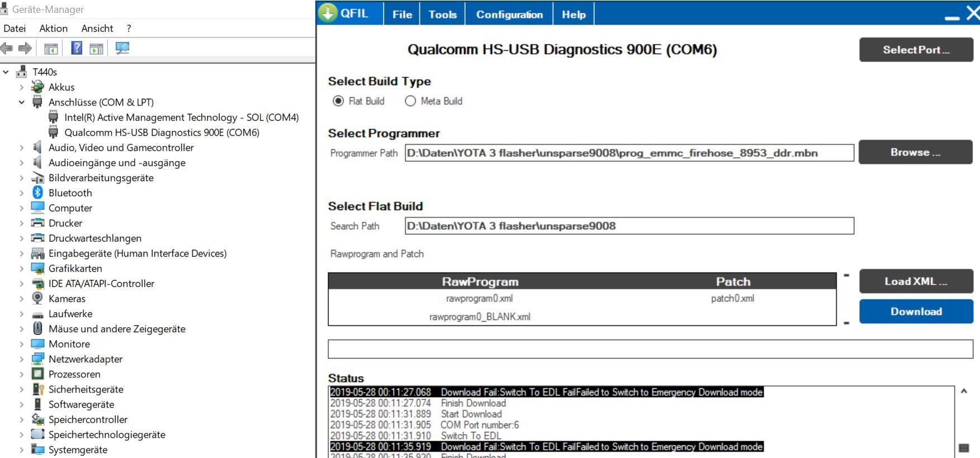Click the Netzwerkadapter icon
The width and height of the screenshot is (980, 458).
[37, 358]
